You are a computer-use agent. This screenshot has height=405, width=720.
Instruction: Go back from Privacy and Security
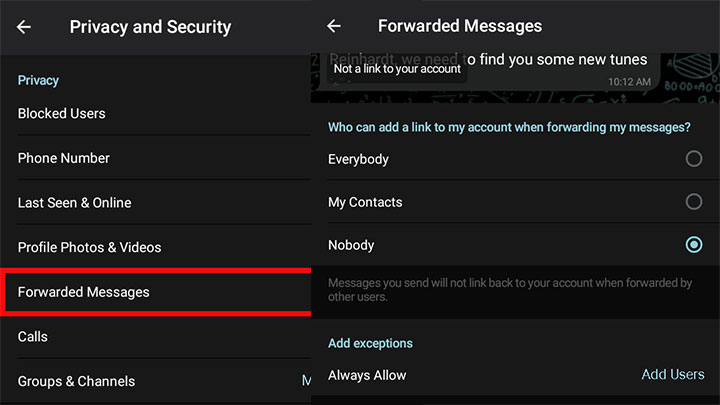tap(24, 27)
